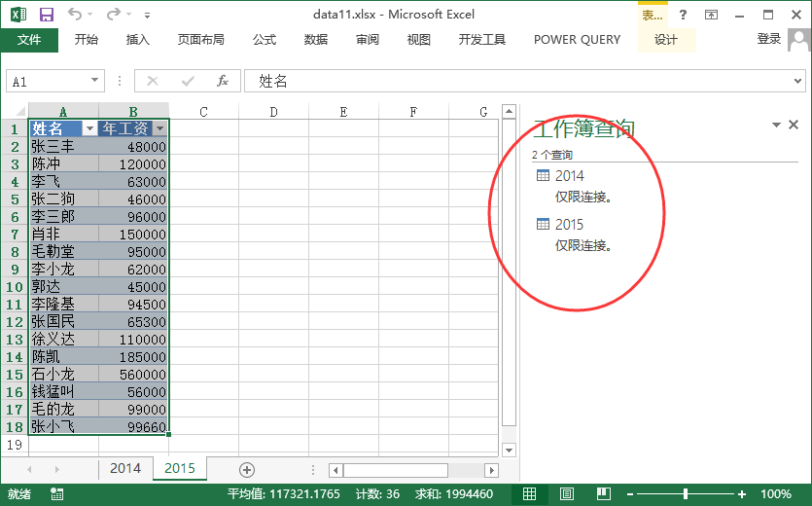Click the zoom out minus button
The image size is (812, 506).
pyautogui.click(x=630, y=494)
